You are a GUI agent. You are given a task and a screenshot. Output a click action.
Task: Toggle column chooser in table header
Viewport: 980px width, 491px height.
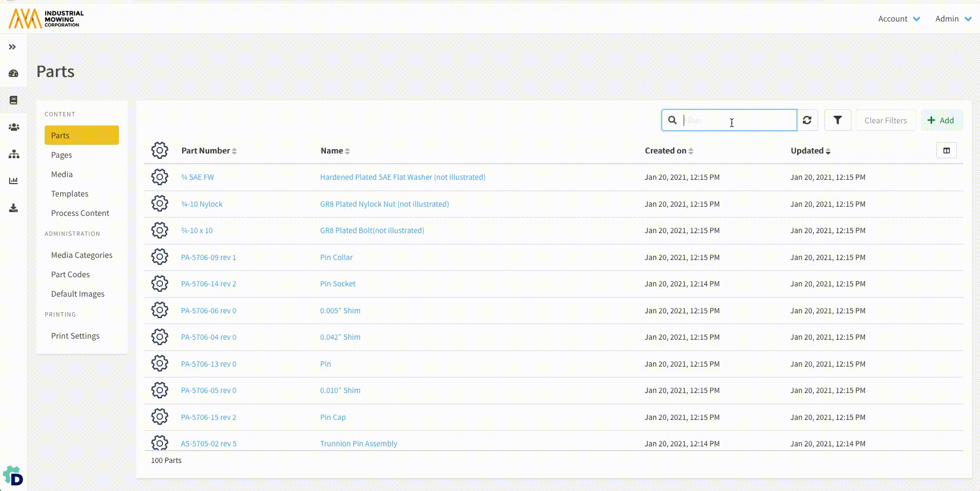pyautogui.click(x=946, y=151)
